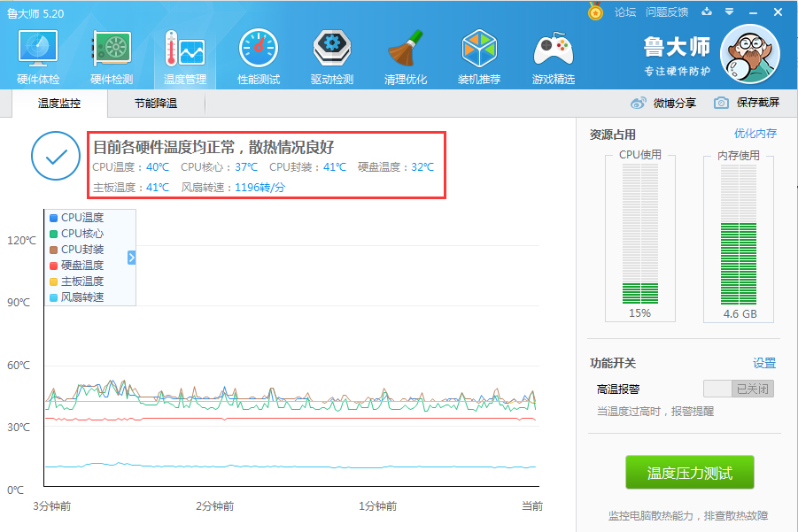Click the medal dropdown near 论坛
The image size is (798, 532).
593,12
